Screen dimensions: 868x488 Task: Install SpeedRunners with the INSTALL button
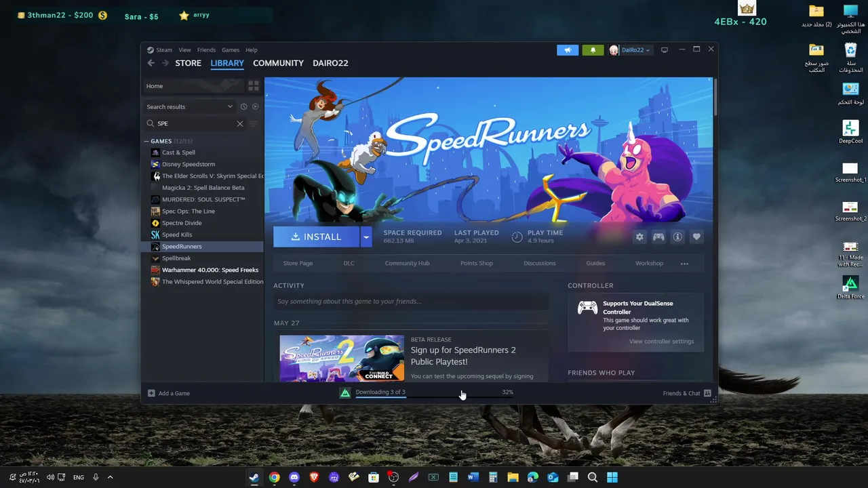(x=317, y=237)
